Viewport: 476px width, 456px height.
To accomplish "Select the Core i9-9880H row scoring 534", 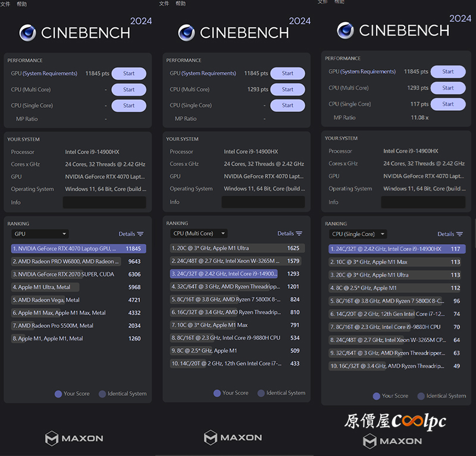I will point(237,338).
